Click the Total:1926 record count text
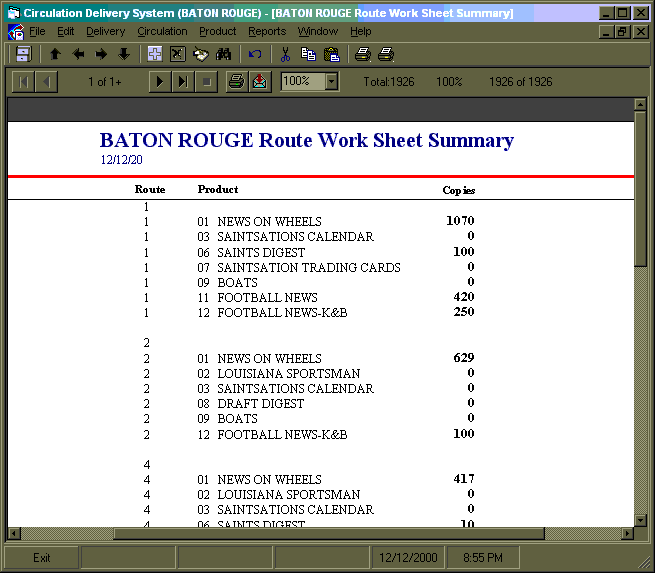Viewport: 655px width, 573px height. (x=389, y=81)
